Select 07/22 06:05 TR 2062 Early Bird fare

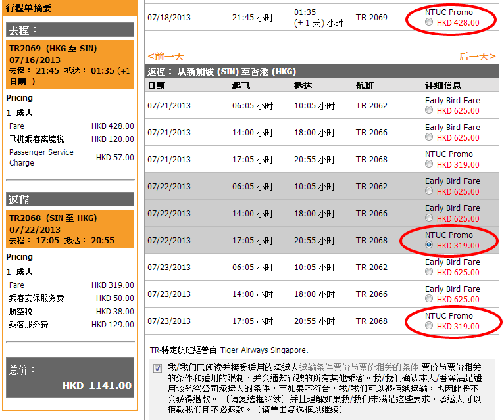point(429,191)
